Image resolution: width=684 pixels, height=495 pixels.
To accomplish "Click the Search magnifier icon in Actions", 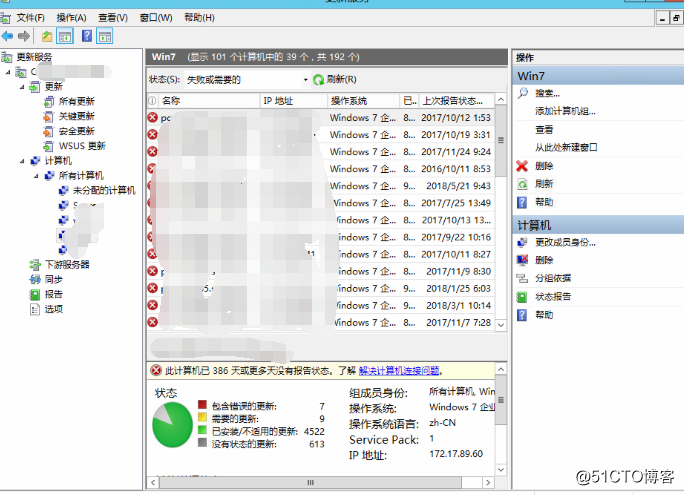I will [522, 93].
